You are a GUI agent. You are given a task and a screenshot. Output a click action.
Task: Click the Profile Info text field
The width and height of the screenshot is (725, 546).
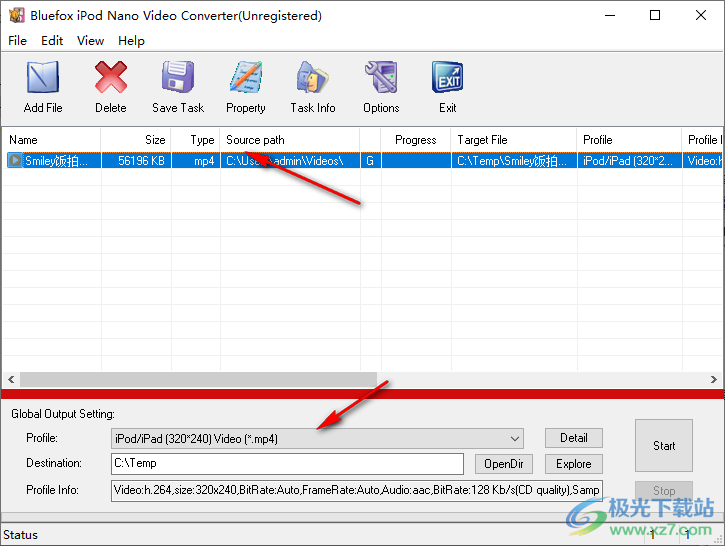pyautogui.click(x=357, y=491)
